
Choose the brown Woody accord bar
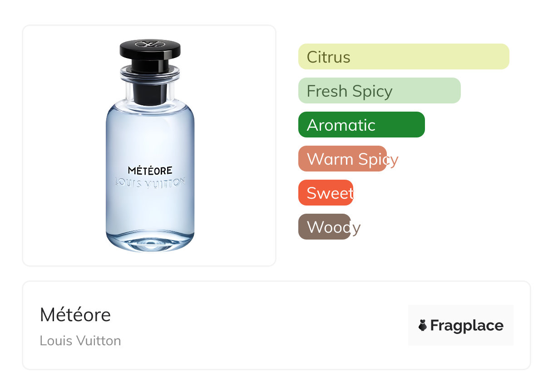pyautogui.click(x=324, y=227)
